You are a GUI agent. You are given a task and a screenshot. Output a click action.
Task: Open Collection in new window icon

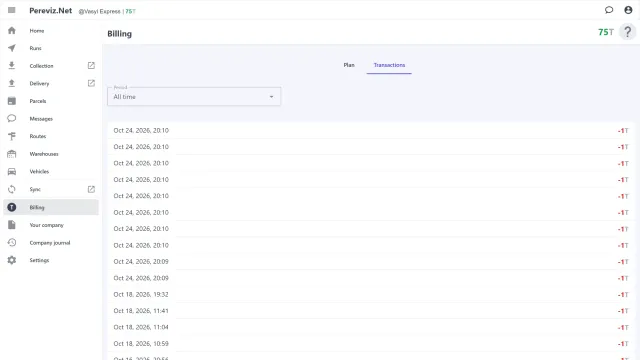pos(91,65)
